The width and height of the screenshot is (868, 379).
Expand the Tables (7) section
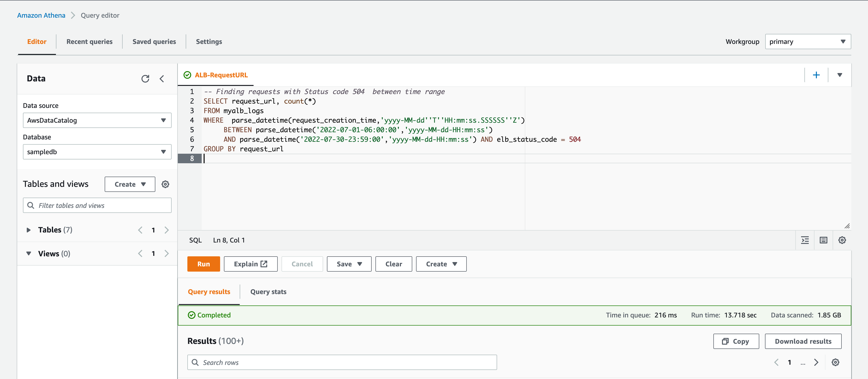coord(29,230)
